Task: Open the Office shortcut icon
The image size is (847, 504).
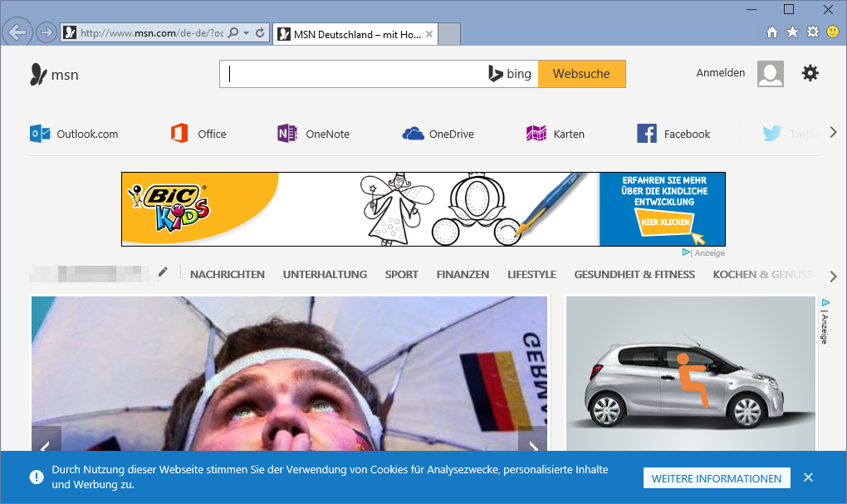Action: [179, 134]
